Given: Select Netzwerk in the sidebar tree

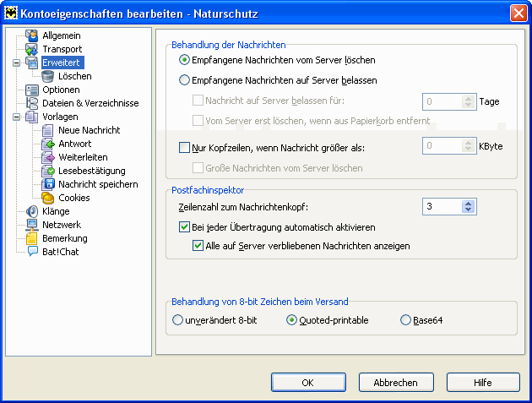Looking at the screenshot, I should tap(61, 225).
